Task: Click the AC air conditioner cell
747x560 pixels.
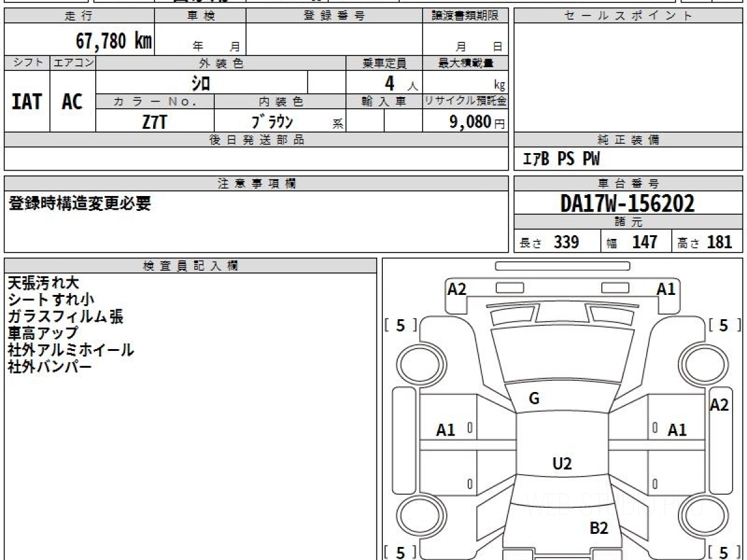Action: point(72,102)
